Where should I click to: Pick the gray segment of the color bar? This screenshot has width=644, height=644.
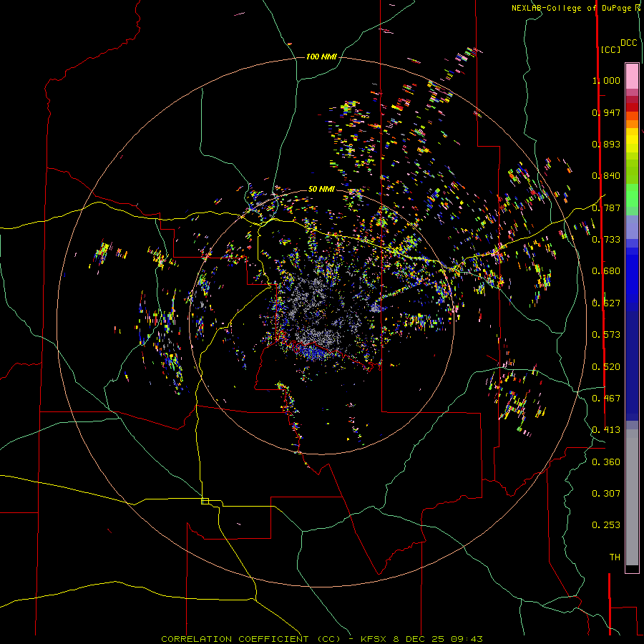632,497
